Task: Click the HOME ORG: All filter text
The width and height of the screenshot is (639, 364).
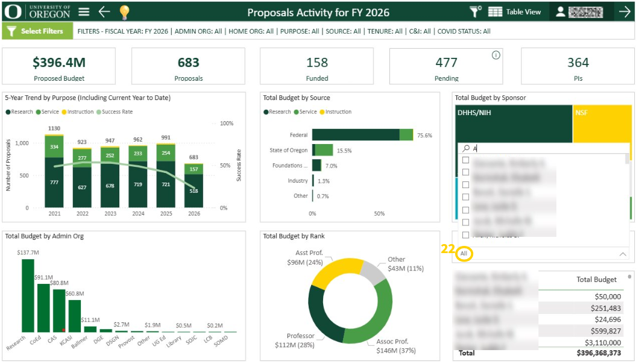Action: click(251, 31)
